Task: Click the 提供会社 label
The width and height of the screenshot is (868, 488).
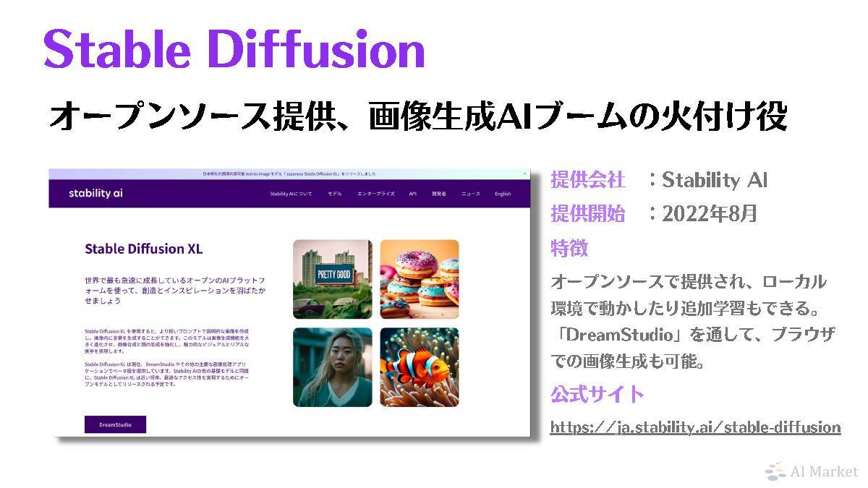Action: click(x=588, y=179)
